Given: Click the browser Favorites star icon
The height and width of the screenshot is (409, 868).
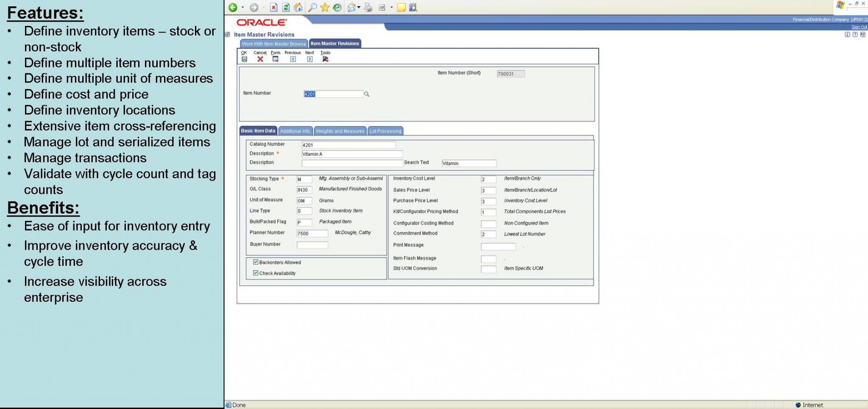Looking at the screenshot, I should click(x=325, y=7).
